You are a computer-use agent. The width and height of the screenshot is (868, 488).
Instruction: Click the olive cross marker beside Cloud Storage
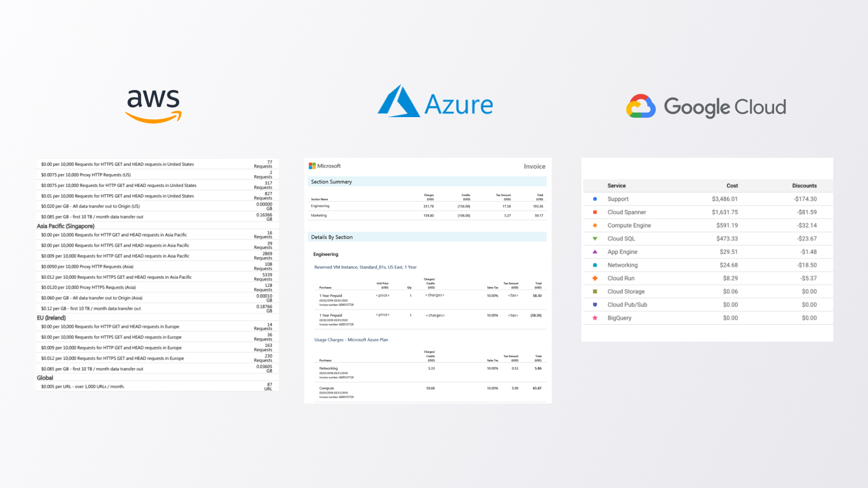point(595,292)
